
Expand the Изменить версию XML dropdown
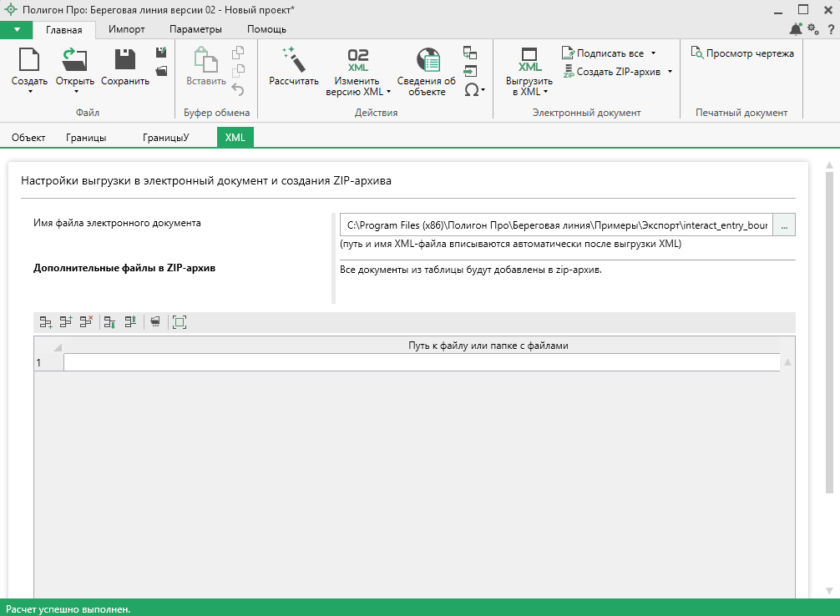point(388,92)
